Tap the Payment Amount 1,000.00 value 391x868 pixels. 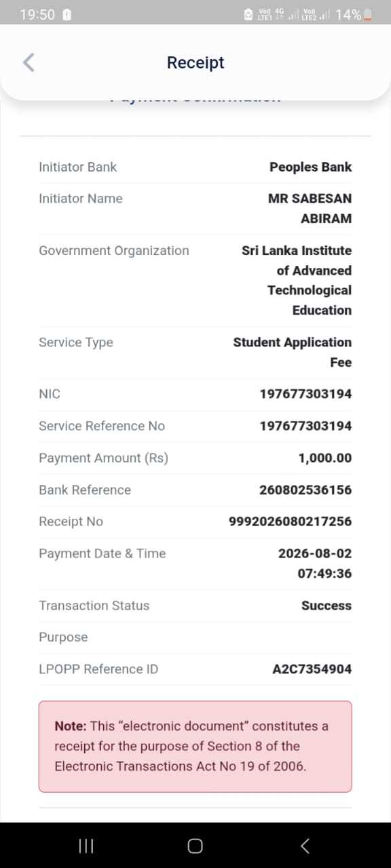[x=325, y=458]
